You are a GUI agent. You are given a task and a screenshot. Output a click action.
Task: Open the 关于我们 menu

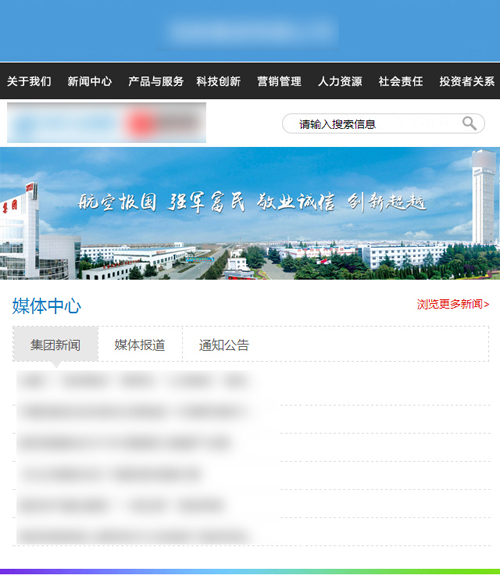click(29, 81)
